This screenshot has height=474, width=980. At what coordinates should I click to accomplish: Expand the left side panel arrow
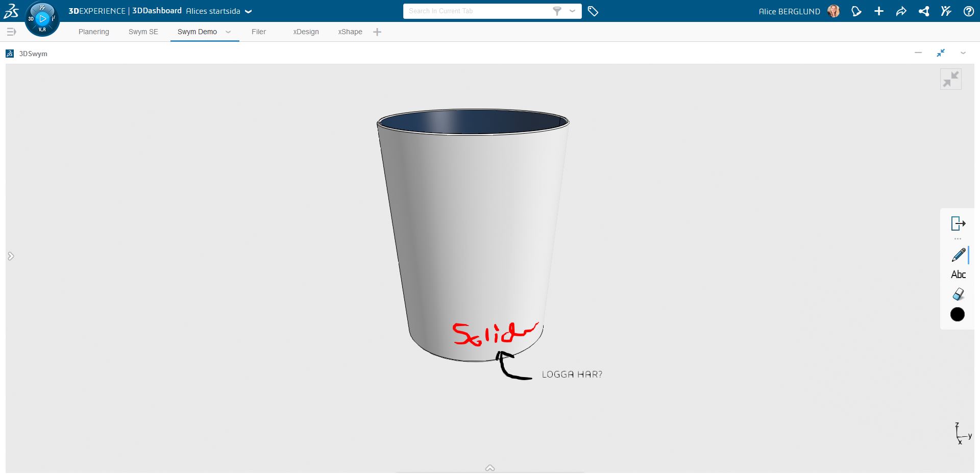(x=11, y=256)
